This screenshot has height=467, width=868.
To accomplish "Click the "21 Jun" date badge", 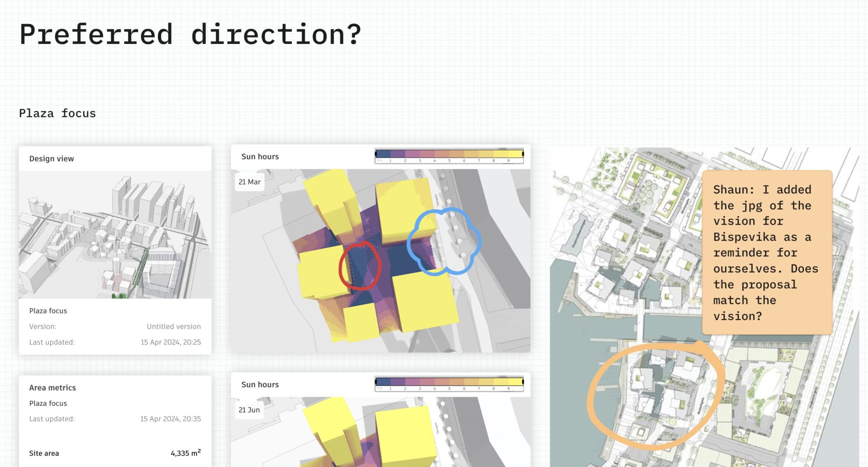I will click(248, 410).
